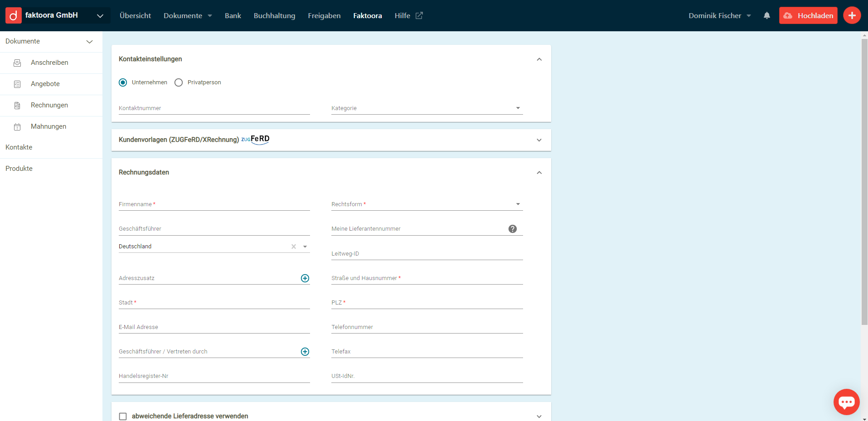Click the Hochladen button
The height and width of the screenshot is (421, 868).
point(808,15)
